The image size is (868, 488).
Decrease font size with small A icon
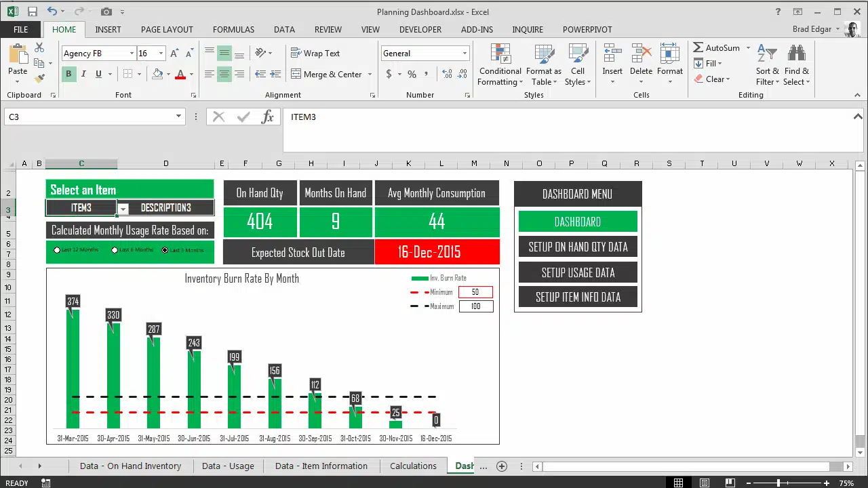pyautogui.click(x=189, y=53)
